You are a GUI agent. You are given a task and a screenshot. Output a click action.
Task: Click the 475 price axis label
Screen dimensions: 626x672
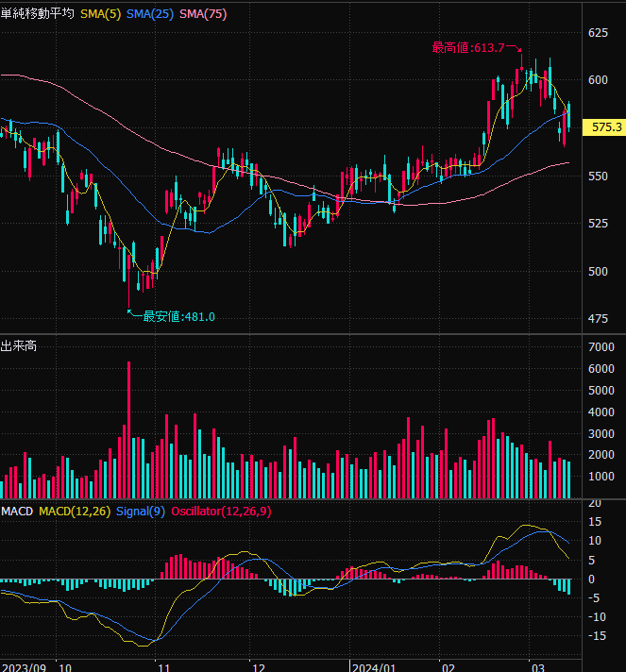click(x=598, y=319)
